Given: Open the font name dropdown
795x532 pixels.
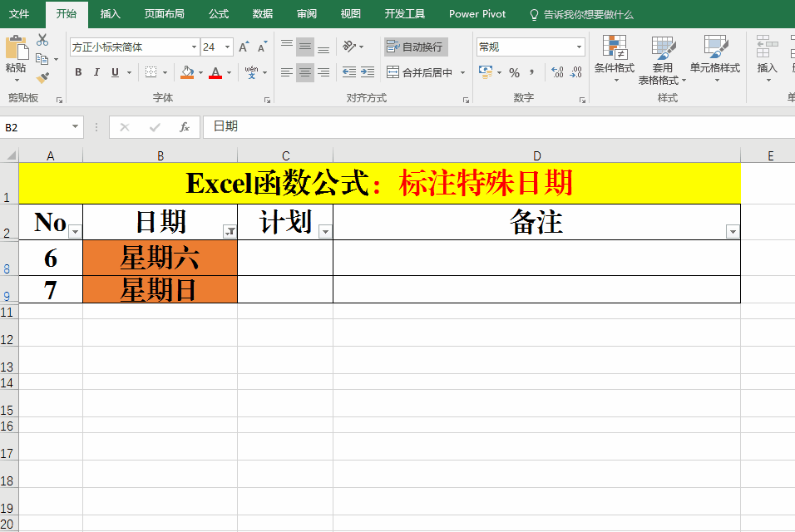Looking at the screenshot, I should coord(194,47).
